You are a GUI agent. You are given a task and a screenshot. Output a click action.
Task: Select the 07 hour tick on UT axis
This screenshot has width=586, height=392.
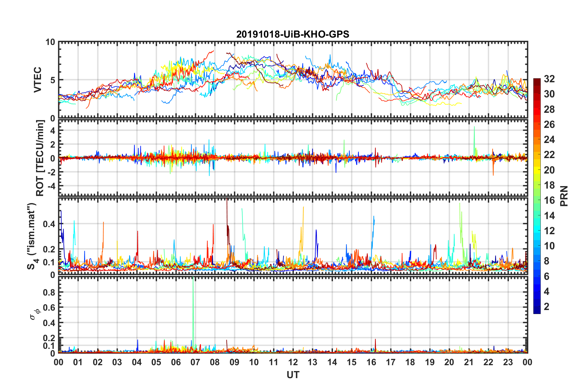195,362
